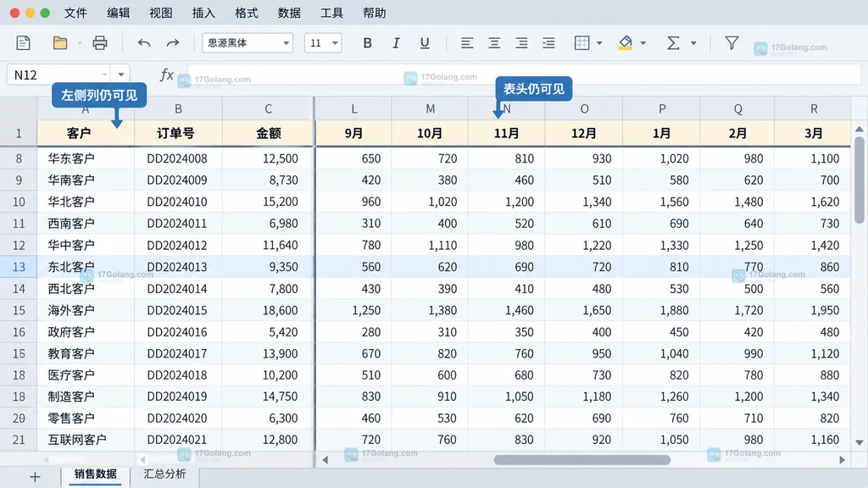Click the Print icon
This screenshot has width=868, height=488.
coord(100,42)
